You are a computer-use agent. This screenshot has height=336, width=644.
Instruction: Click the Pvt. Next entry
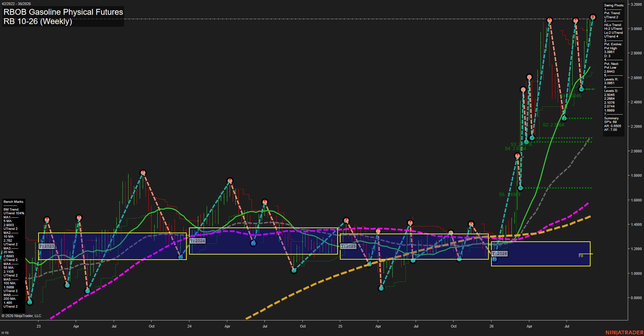coord(611,64)
